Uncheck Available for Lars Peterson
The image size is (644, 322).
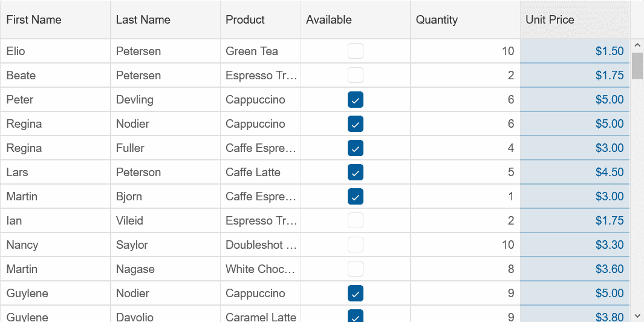coord(356,172)
